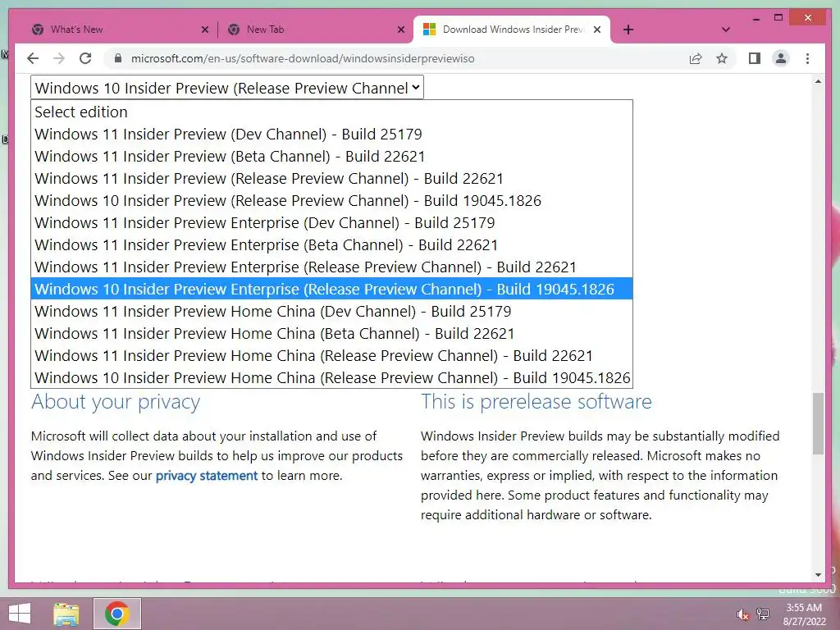Click the This is prerelease software heading
This screenshot has width=840, height=630.
click(536, 402)
